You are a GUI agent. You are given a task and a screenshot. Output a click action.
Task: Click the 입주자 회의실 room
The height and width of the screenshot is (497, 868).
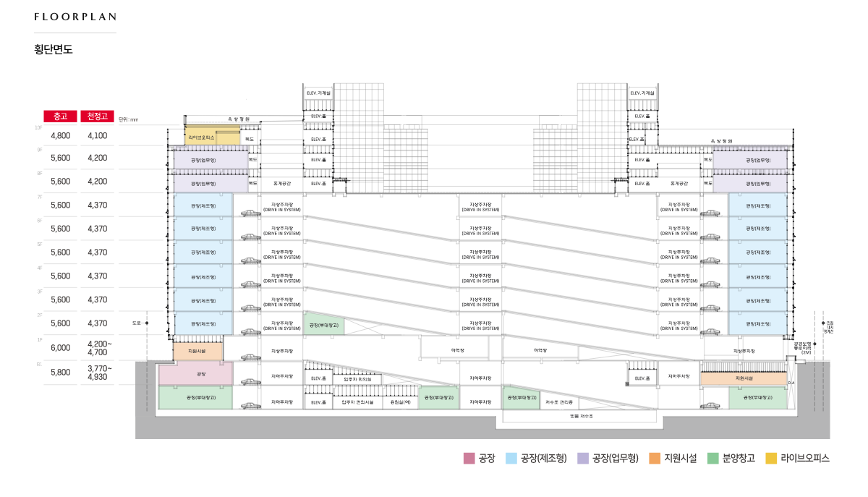pos(357,379)
